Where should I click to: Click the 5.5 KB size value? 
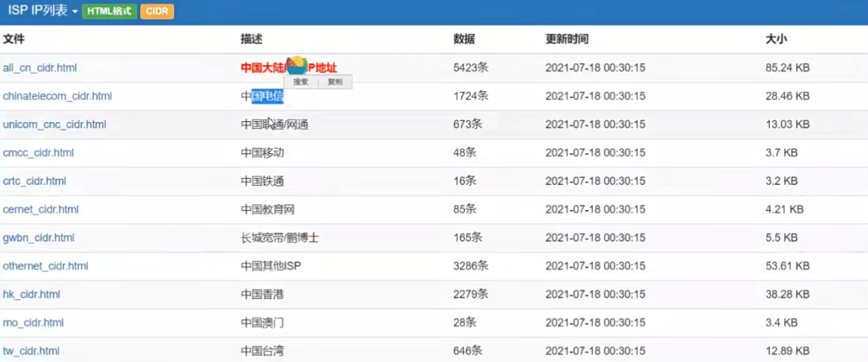click(x=781, y=238)
